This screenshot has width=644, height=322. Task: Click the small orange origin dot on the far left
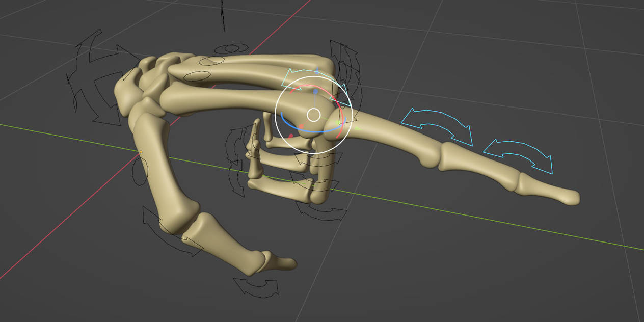141,152
